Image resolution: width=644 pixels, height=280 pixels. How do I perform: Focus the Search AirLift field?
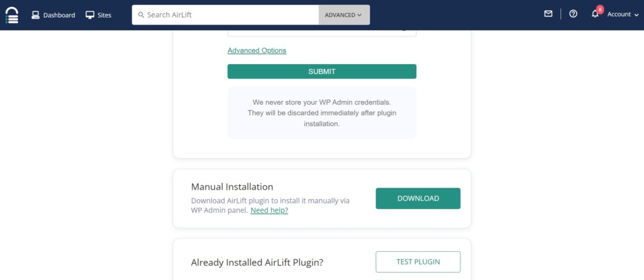pos(226,15)
